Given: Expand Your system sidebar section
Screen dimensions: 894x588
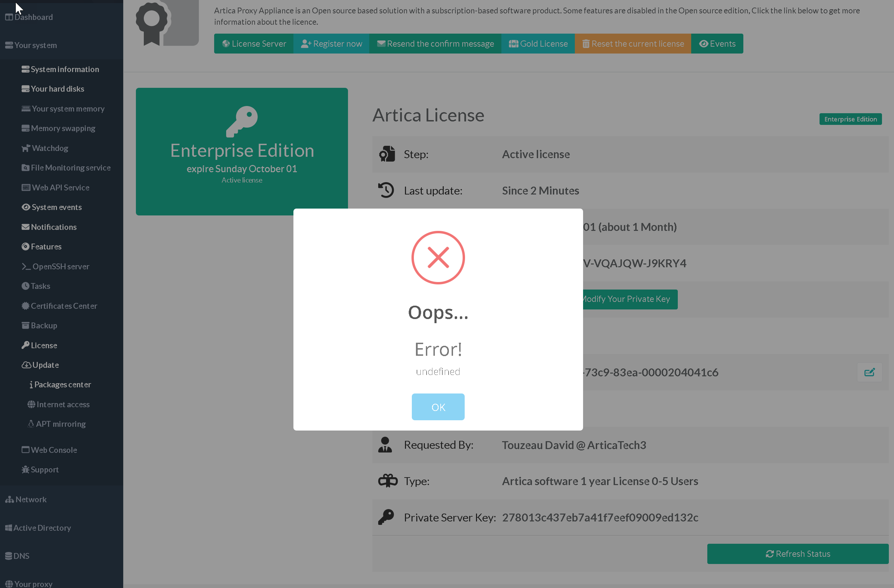Looking at the screenshot, I should (x=35, y=45).
